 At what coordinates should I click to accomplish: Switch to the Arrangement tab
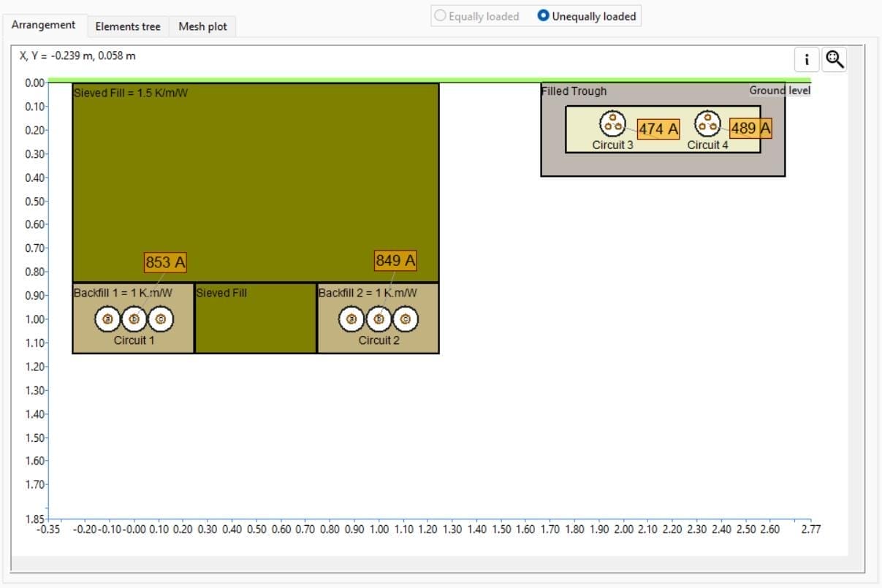43,25
